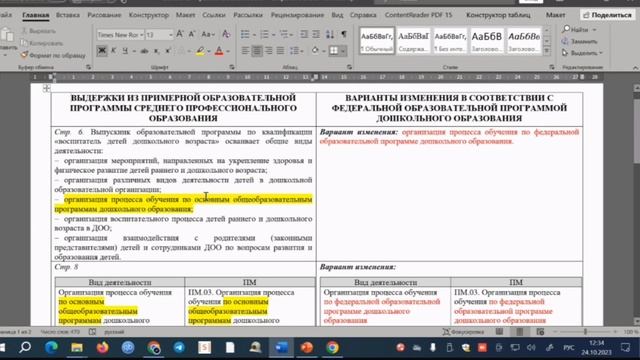Switch to the Read Mode view
This screenshot has height=360, width=640.
[499, 332]
